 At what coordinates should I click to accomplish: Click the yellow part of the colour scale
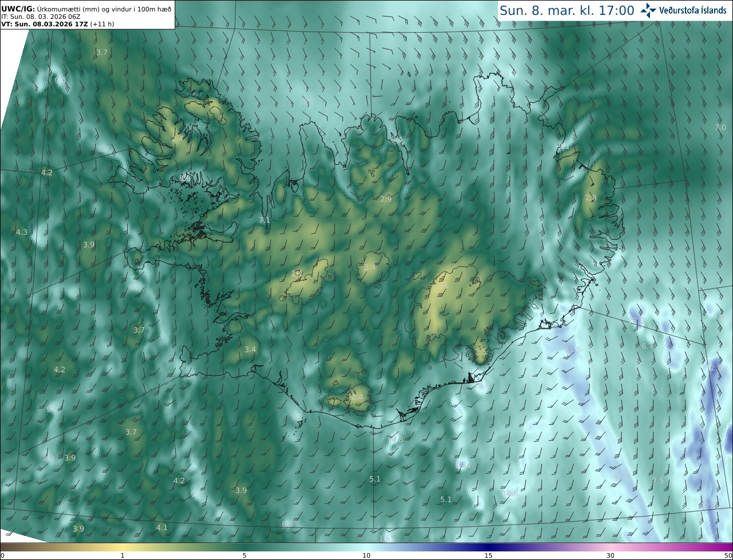click(x=123, y=547)
